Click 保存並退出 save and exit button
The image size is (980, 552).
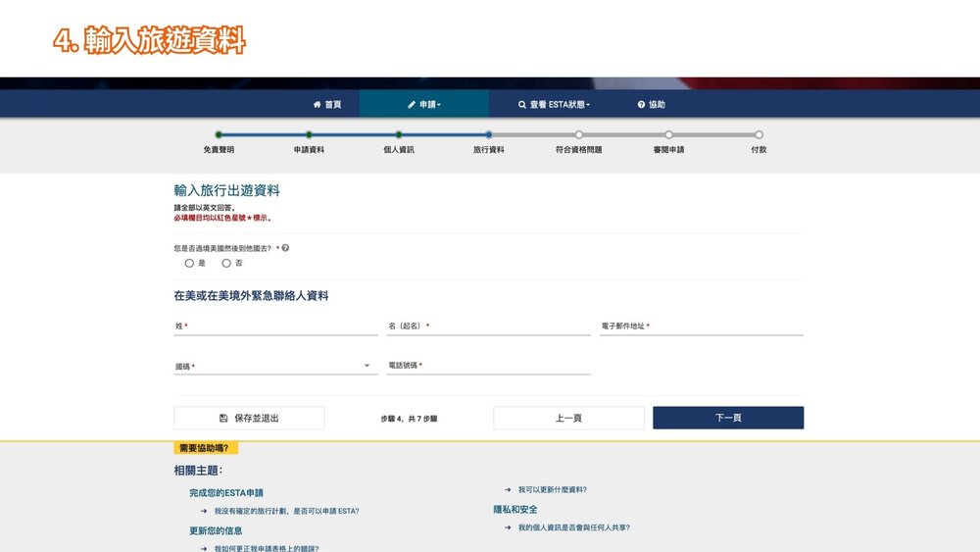249,418
